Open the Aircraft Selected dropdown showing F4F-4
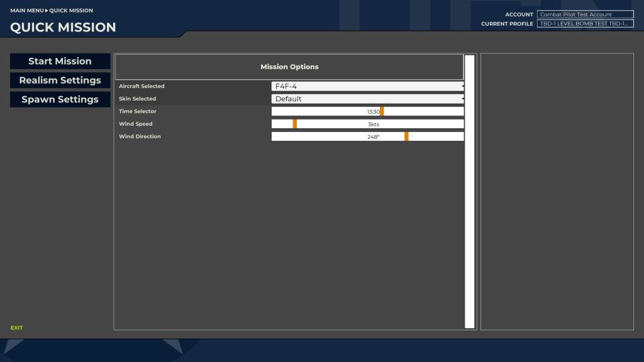Screen dimensions: 644x362 pyautogui.click(x=368, y=86)
